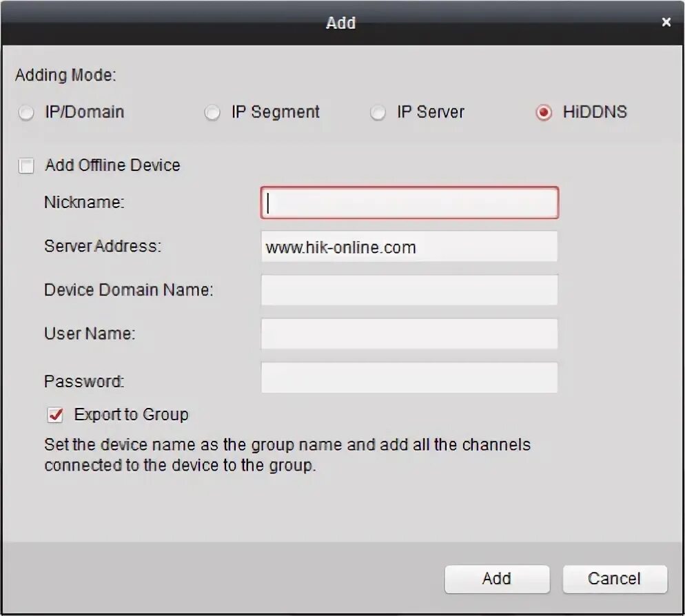This screenshot has height=616, width=685.
Task: Click the Cancel button
Action: pyautogui.click(x=615, y=579)
